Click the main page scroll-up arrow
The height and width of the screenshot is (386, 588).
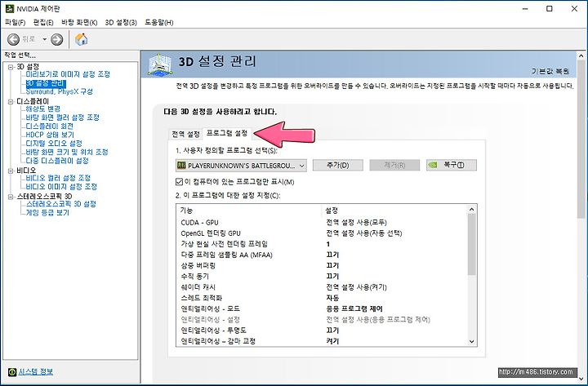coord(581,56)
